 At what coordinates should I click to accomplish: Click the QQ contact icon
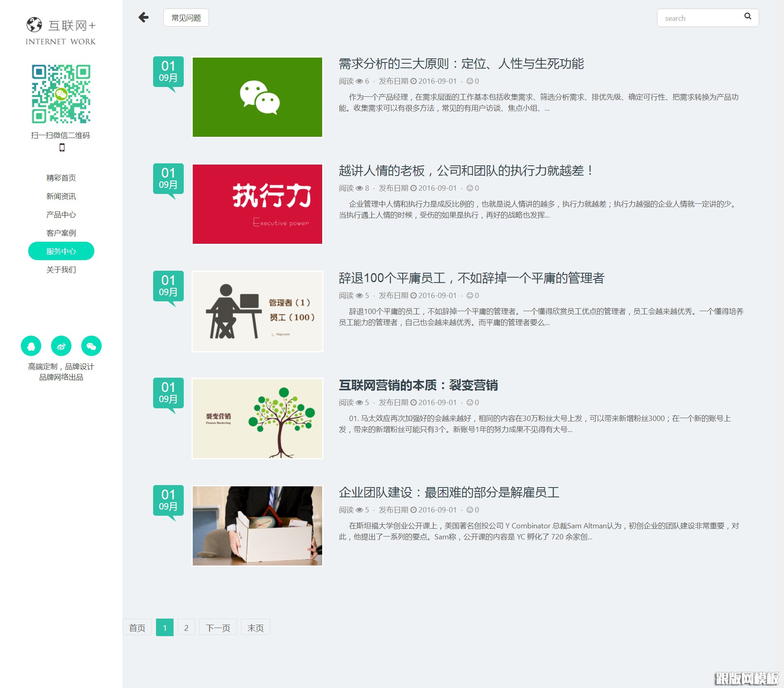(x=31, y=346)
